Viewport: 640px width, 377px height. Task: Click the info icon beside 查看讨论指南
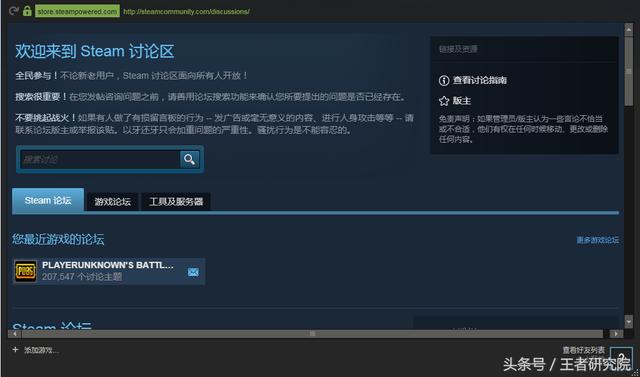click(444, 80)
